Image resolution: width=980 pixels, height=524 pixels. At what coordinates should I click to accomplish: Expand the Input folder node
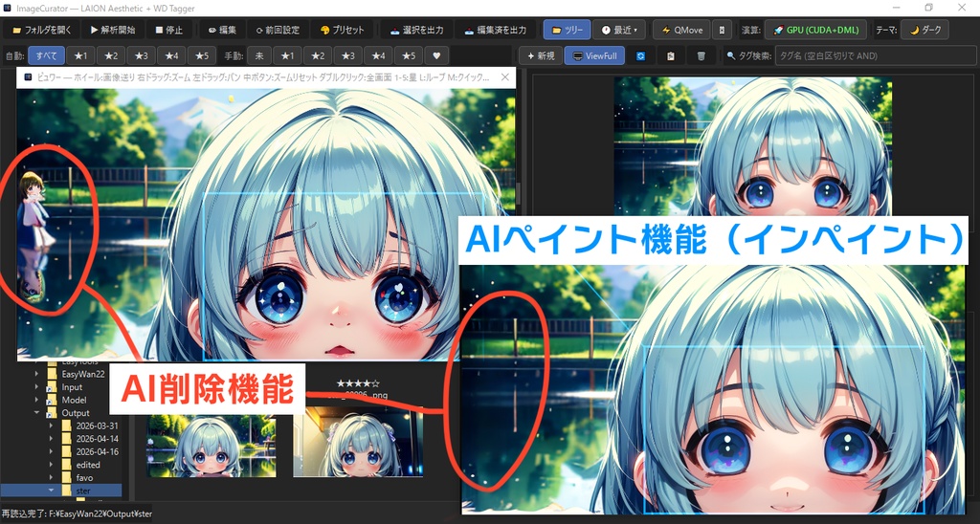point(37,387)
